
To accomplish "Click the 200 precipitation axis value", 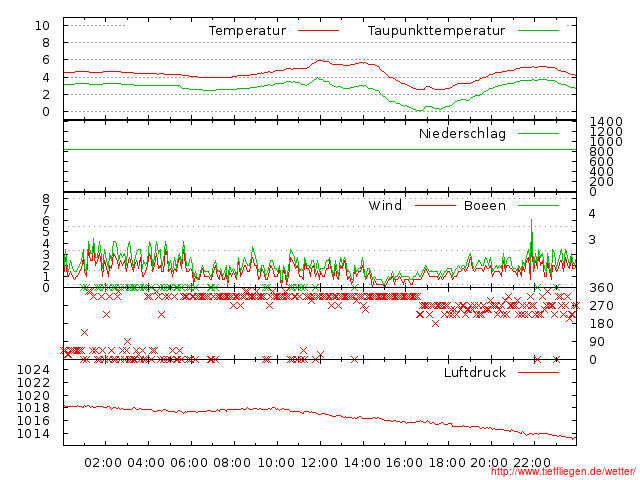I will pyautogui.click(x=601, y=182).
